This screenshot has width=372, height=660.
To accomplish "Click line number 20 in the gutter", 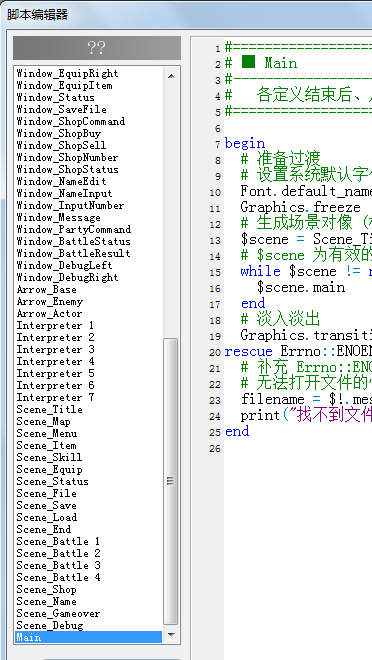I will [x=215, y=352].
